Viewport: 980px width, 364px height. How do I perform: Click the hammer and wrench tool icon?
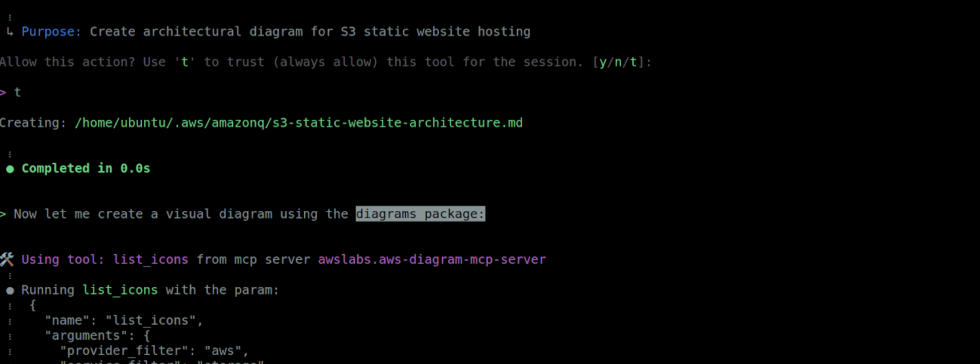[x=7, y=259]
